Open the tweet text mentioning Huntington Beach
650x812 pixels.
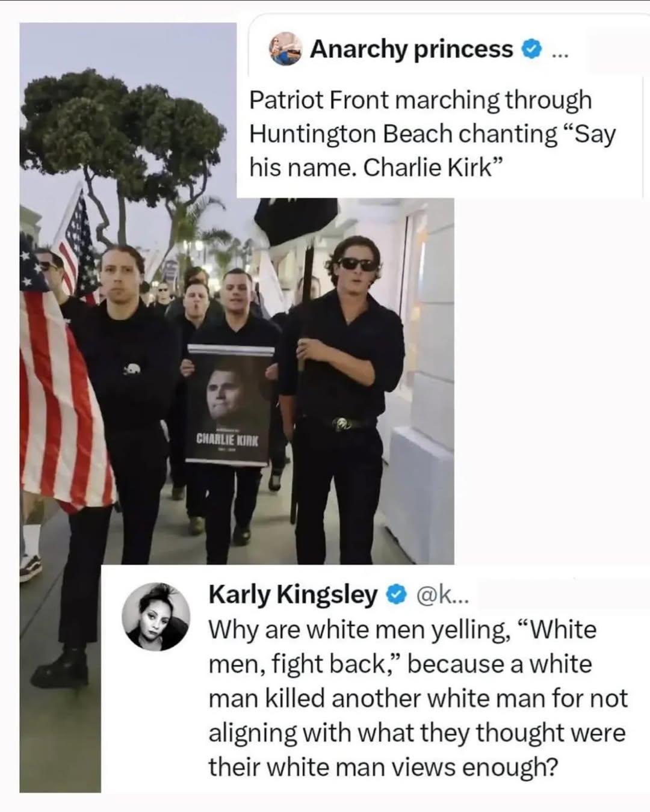click(x=432, y=134)
